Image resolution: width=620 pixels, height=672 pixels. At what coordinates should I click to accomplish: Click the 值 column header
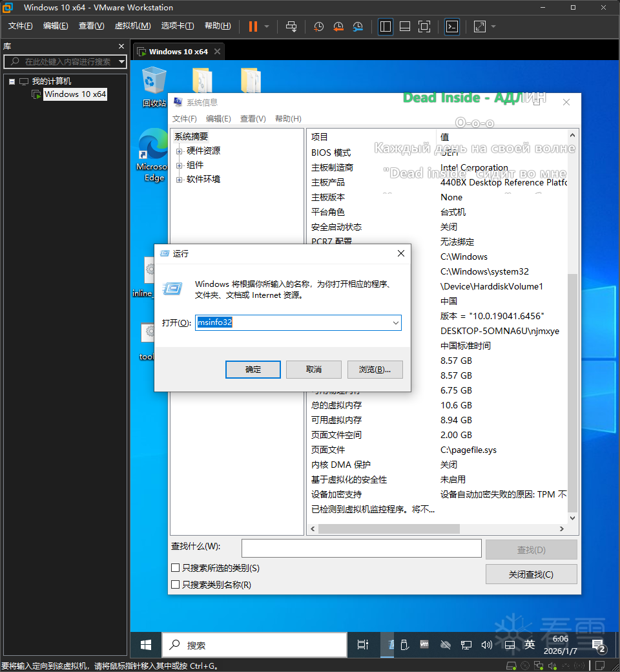pyautogui.click(x=502, y=137)
